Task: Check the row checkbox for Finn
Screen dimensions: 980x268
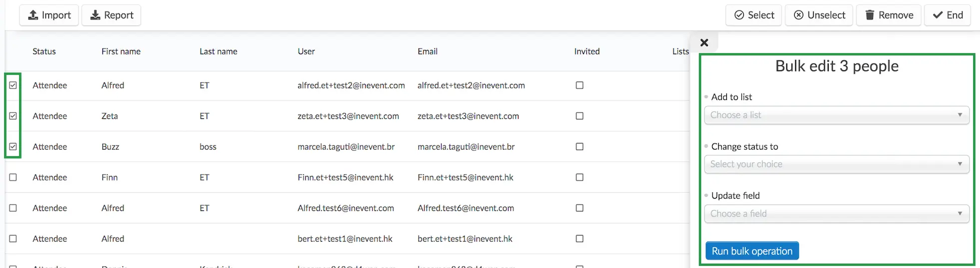Action: (x=13, y=177)
